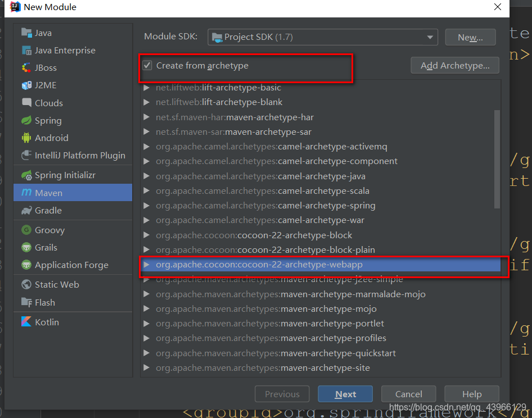Click the Help button
The height and width of the screenshot is (418, 532).
pyautogui.click(x=472, y=394)
